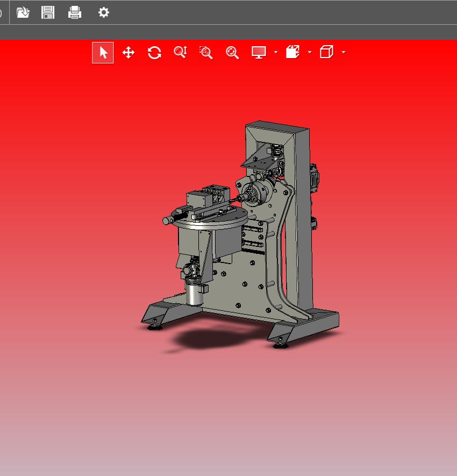Select the zoom to area tool
The height and width of the screenshot is (476, 457).
(206, 53)
